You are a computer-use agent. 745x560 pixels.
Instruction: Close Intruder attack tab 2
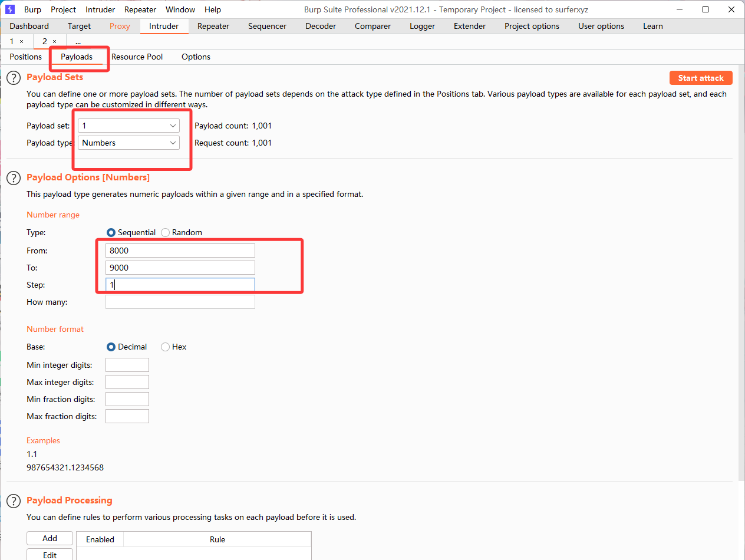[x=55, y=42]
